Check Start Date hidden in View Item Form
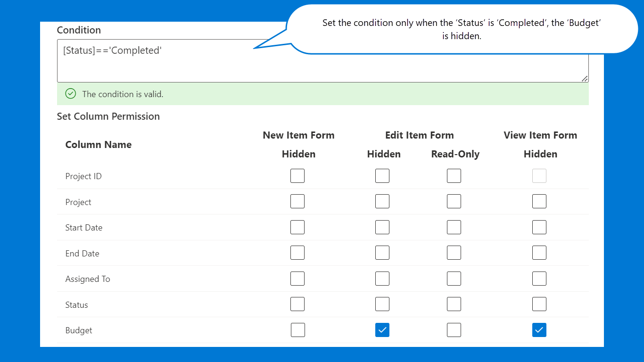Image resolution: width=644 pixels, height=362 pixels. point(539,227)
